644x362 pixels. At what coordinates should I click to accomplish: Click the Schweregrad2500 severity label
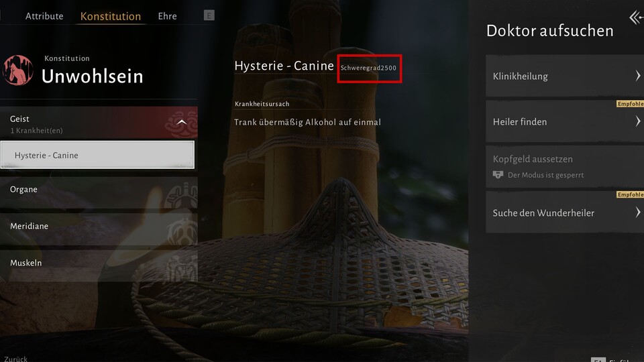click(369, 68)
